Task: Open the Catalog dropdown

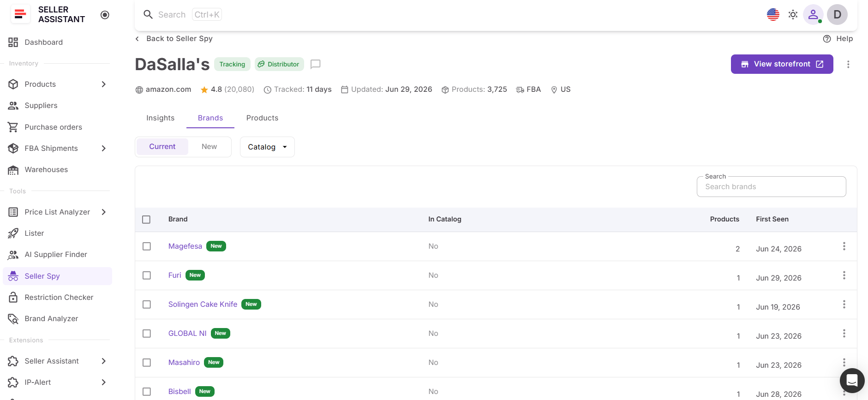Action: (x=267, y=147)
